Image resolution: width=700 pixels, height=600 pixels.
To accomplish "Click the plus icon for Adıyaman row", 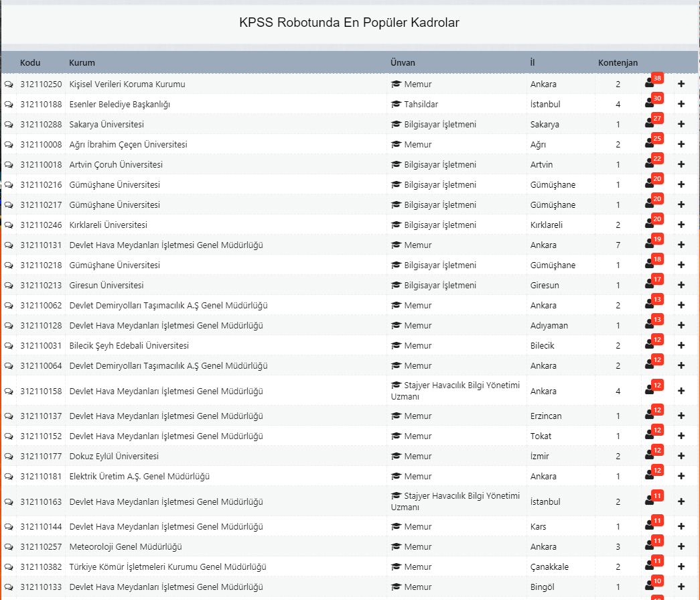I will (681, 325).
